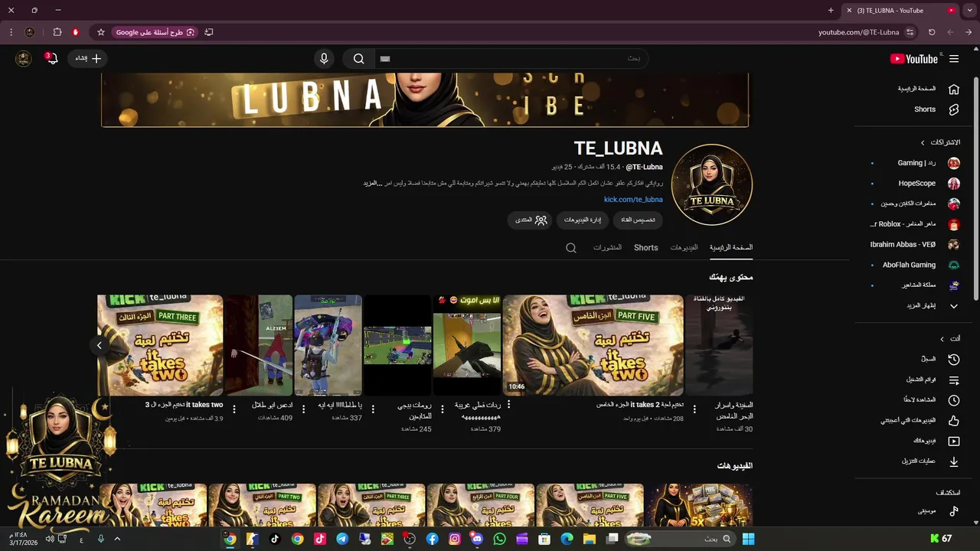Click the search magnifier button

pyautogui.click(x=359, y=59)
